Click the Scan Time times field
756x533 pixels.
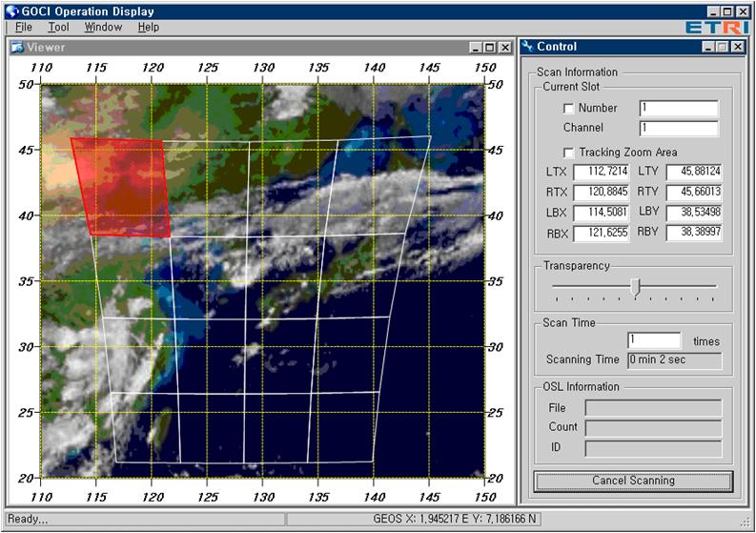click(x=654, y=340)
